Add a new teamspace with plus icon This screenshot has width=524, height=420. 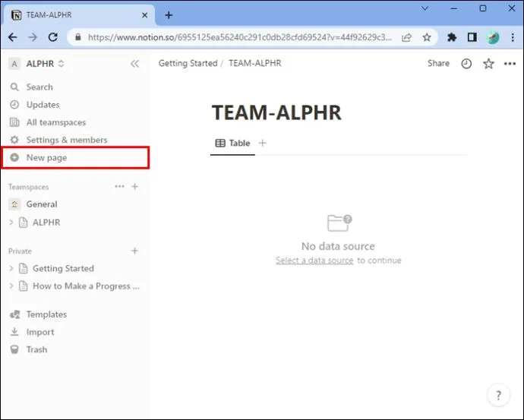click(134, 186)
